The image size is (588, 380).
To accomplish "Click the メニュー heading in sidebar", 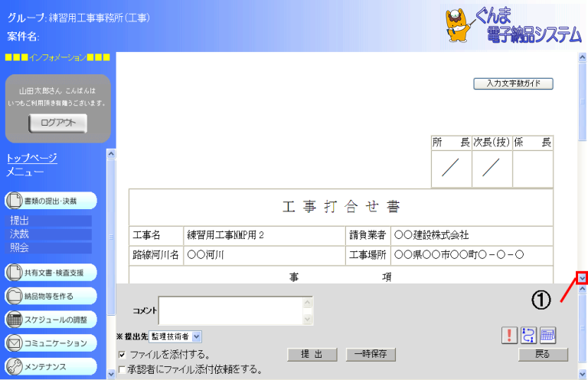I will (x=25, y=172).
